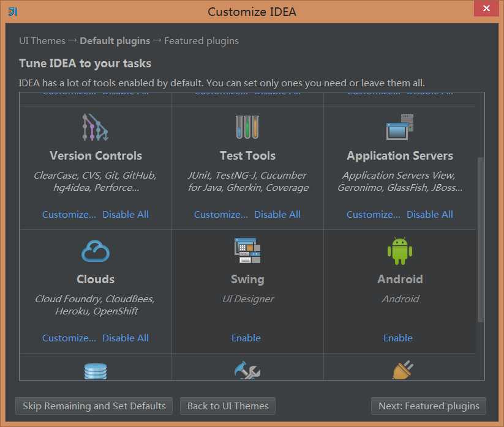Open Customize for Clouds
The width and height of the screenshot is (504, 427).
click(x=69, y=338)
